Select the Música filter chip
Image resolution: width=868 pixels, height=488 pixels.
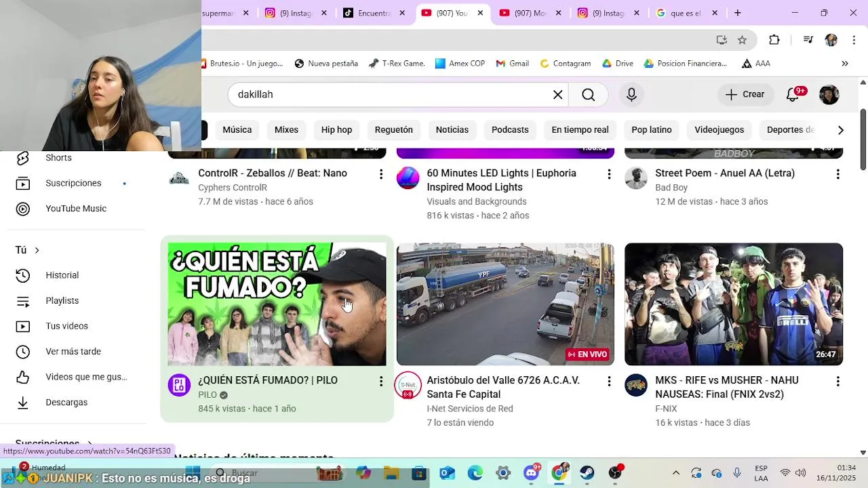click(x=237, y=129)
